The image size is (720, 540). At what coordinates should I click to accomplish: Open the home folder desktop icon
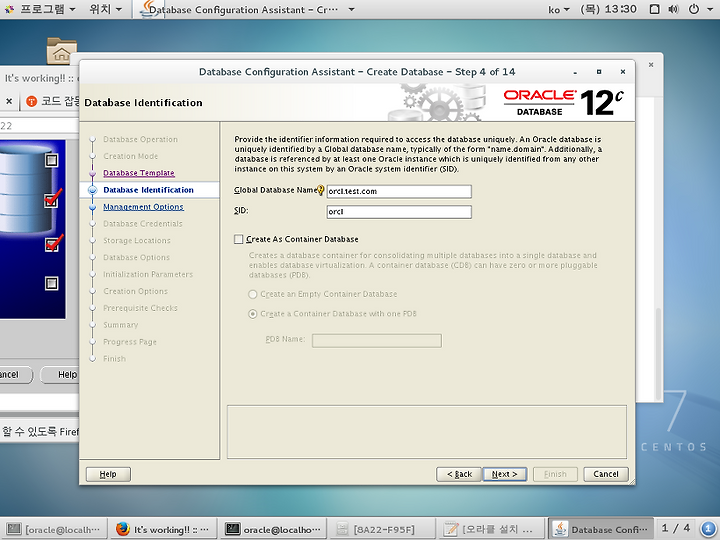(x=62, y=51)
